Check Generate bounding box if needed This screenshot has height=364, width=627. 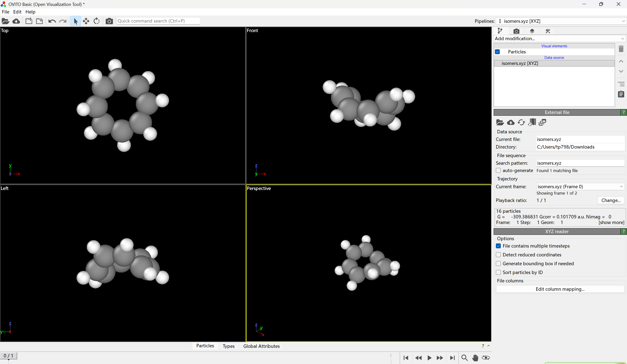pos(498,264)
